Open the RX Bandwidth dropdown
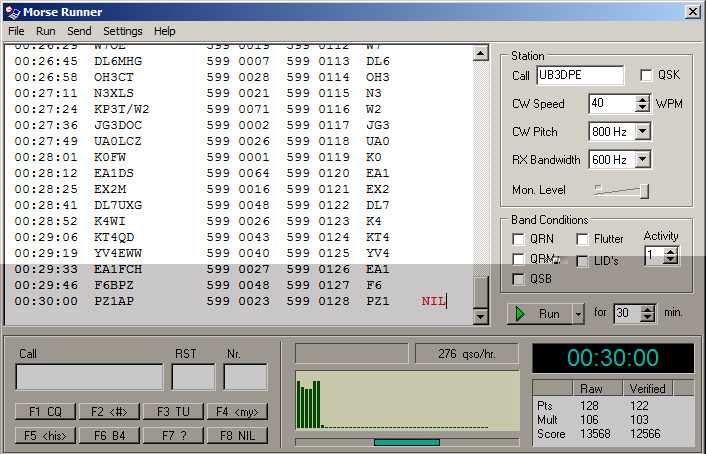 (642, 159)
